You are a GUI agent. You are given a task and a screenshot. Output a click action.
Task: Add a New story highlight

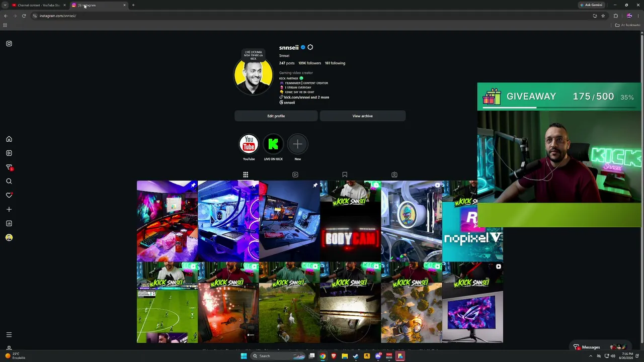298,145
